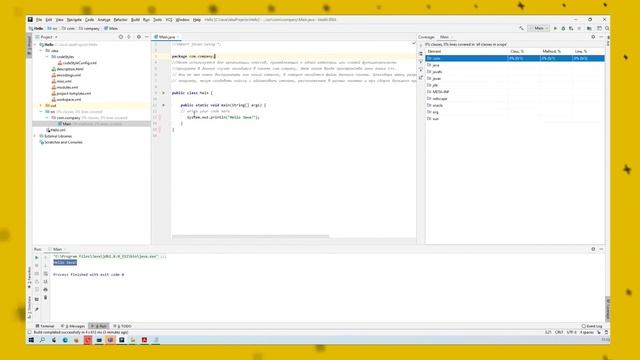
Task: Collapse the .idea folder
Action: point(41,51)
